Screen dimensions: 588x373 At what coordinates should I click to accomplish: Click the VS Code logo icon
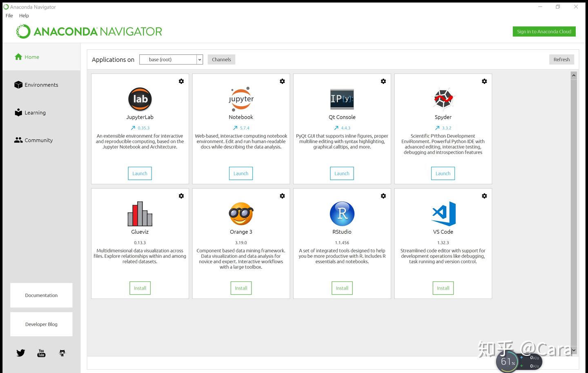(x=443, y=214)
